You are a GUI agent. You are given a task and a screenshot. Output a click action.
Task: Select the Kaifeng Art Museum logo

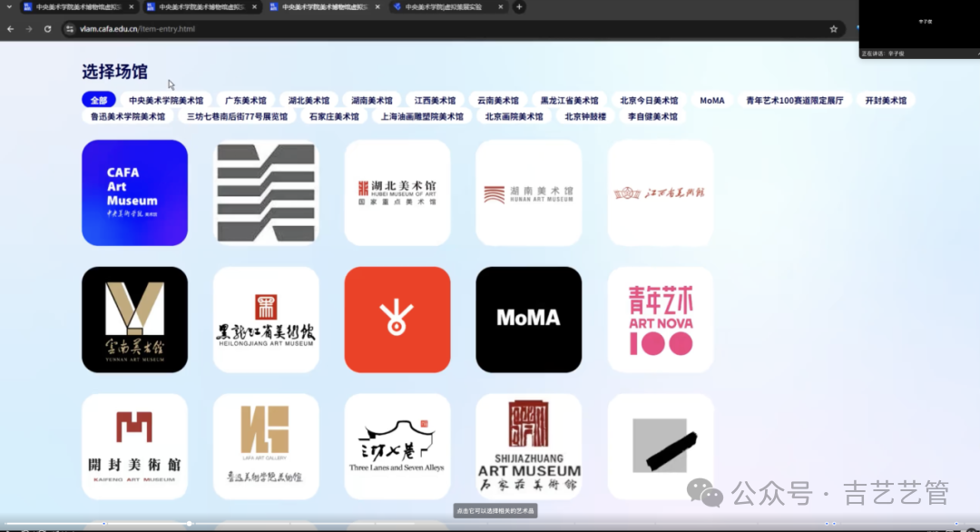pyautogui.click(x=134, y=446)
